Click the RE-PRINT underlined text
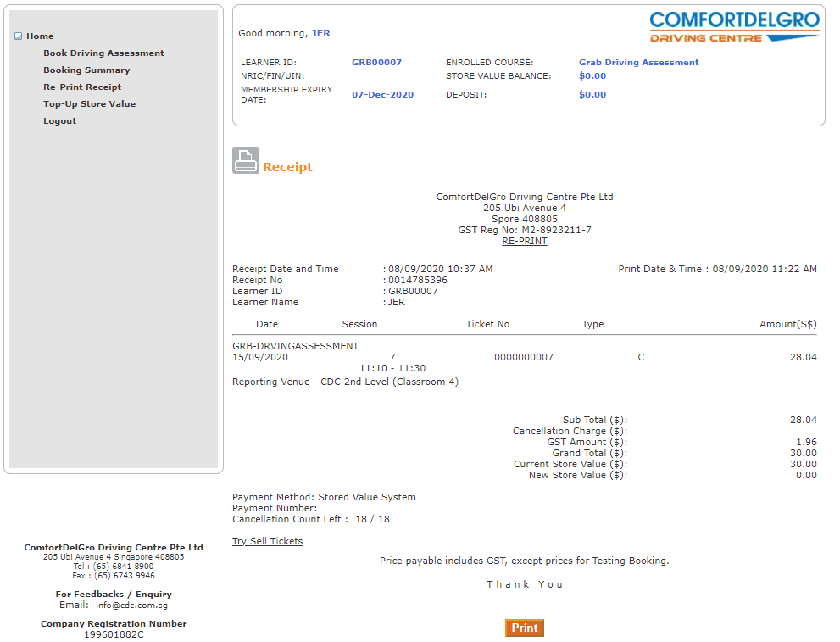 point(525,241)
